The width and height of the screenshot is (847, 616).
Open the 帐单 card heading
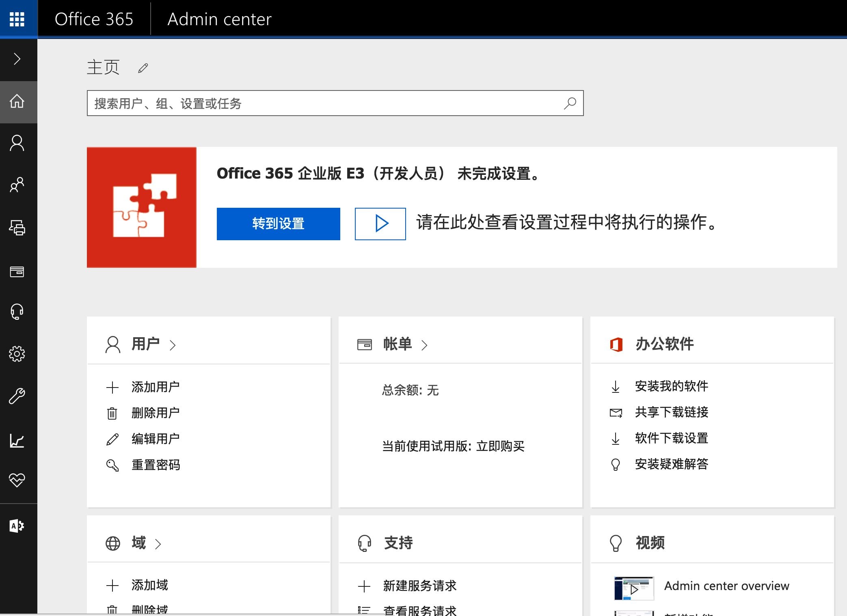coord(398,344)
